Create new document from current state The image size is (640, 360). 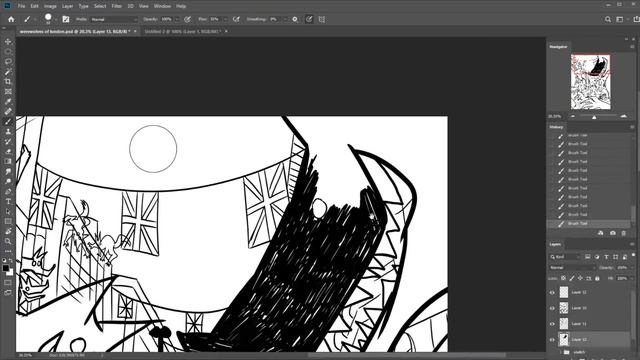[x=601, y=233]
